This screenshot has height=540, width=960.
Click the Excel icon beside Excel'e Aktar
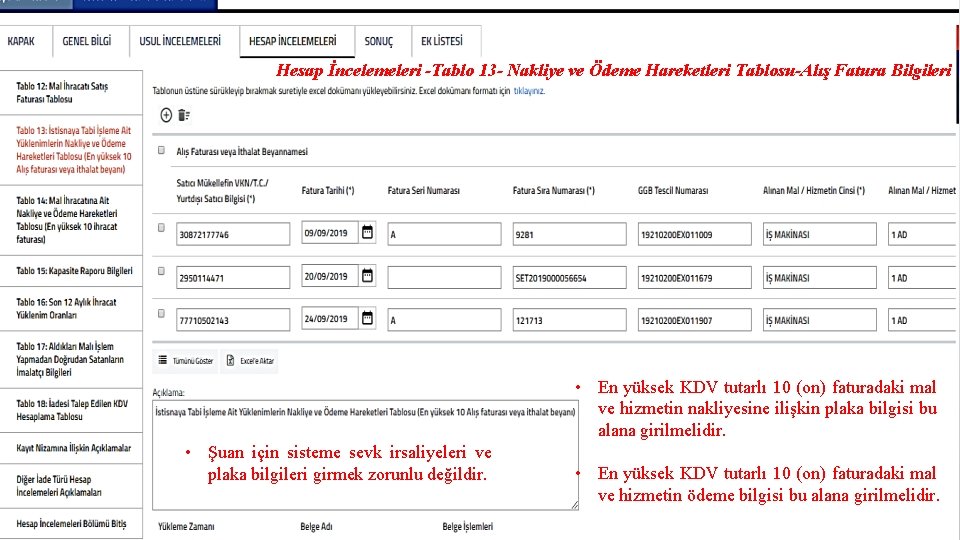(x=230, y=361)
